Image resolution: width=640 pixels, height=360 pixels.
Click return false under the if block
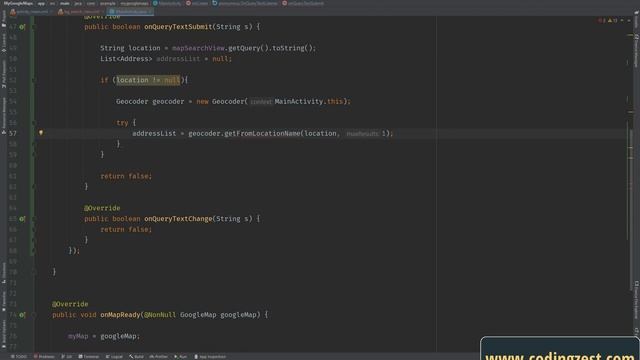click(x=126, y=176)
